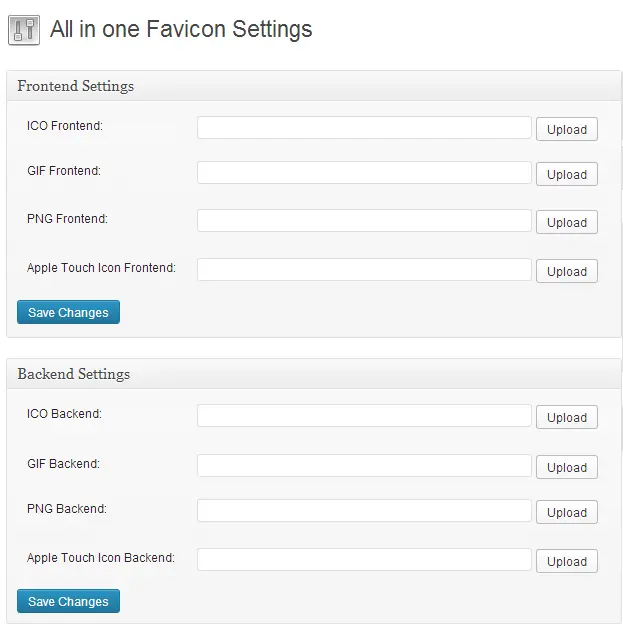Save Changes in Frontend Settings
This screenshot has width=623, height=630.
[x=68, y=313]
